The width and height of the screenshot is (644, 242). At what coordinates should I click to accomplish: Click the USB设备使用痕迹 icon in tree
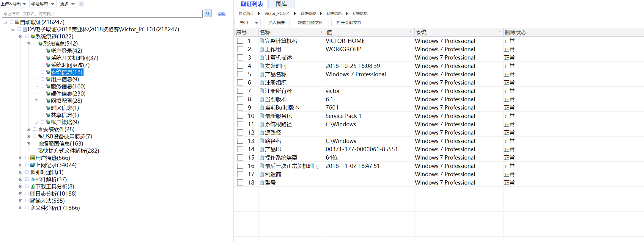click(40, 136)
